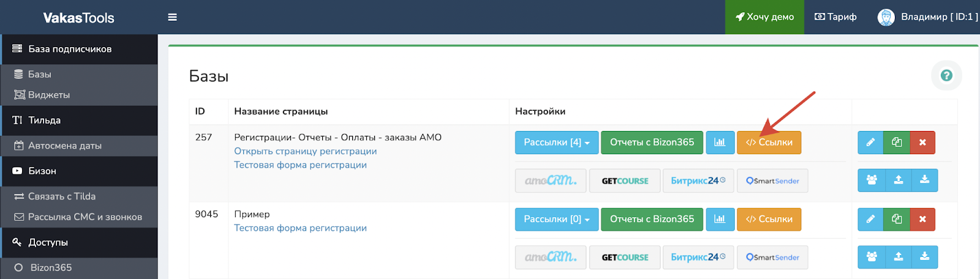Click the Хочу демо button
Viewport: 980px width, 279px height.
(764, 17)
